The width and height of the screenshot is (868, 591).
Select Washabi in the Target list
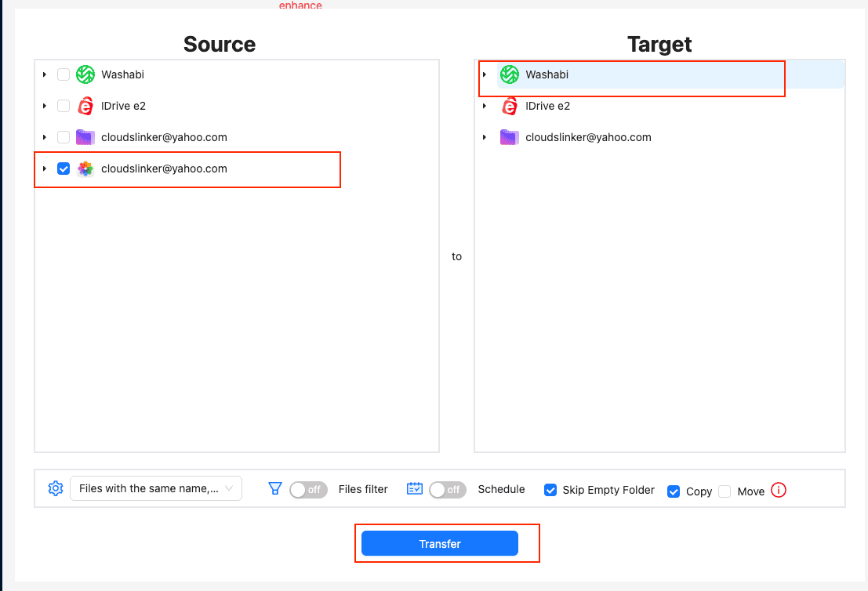547,75
